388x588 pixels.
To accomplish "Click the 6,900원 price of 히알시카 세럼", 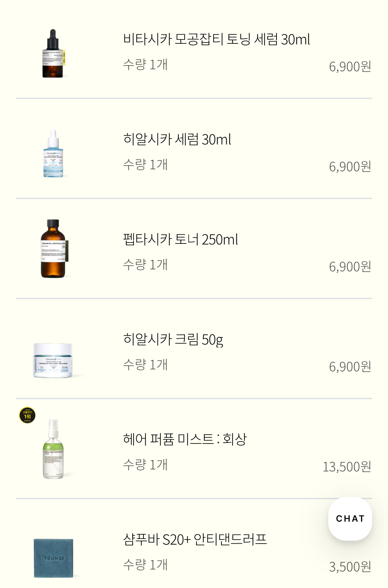I will coord(350,167).
